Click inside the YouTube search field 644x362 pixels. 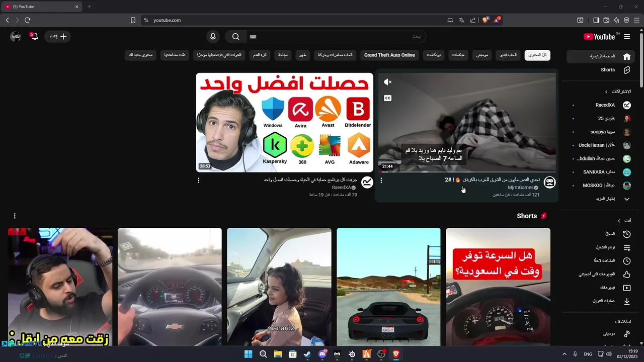[335, 37]
